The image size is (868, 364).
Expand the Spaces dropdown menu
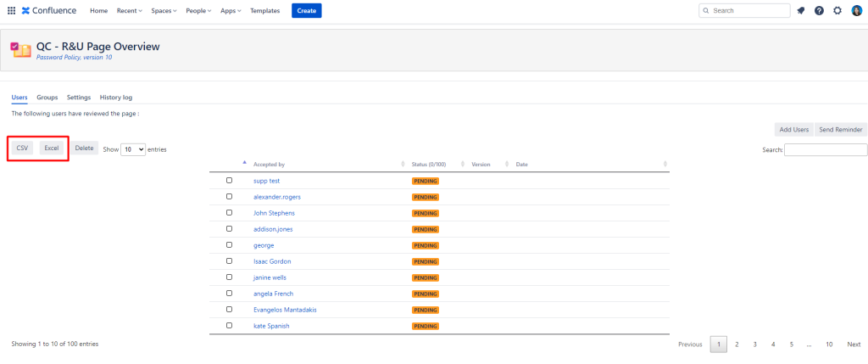click(x=164, y=11)
